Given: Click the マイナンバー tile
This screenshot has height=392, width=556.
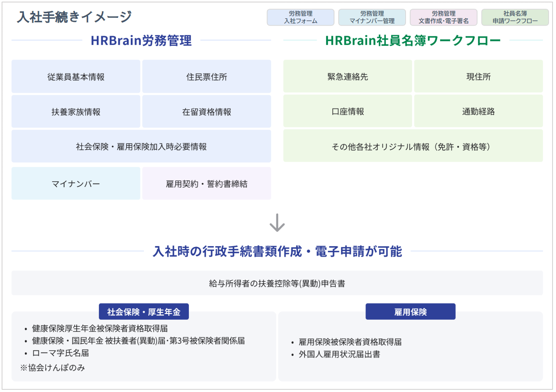Looking at the screenshot, I should (x=76, y=183).
